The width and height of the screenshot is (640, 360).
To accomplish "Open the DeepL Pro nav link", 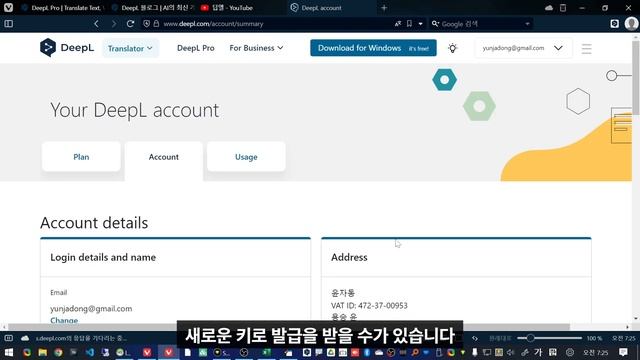I will 196,48.
